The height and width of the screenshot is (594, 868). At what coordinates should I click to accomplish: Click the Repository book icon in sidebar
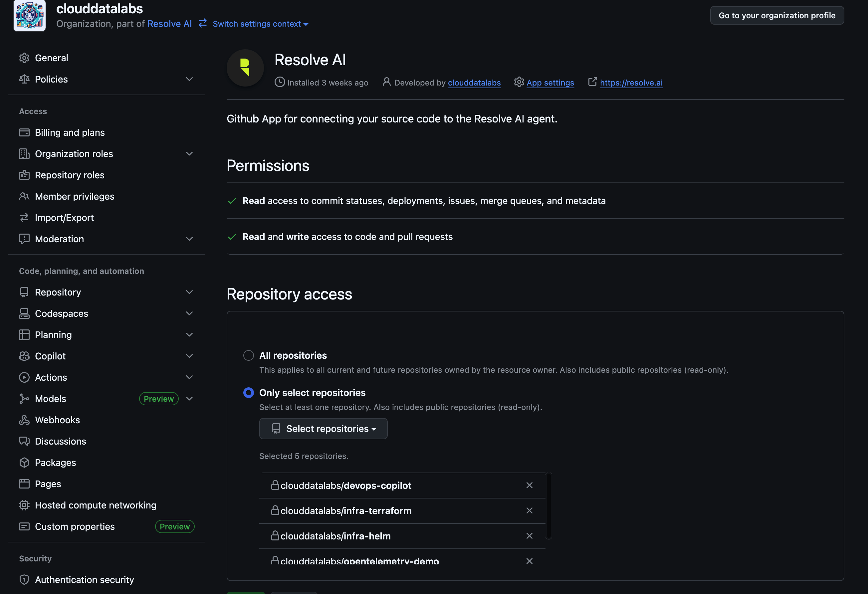24,292
